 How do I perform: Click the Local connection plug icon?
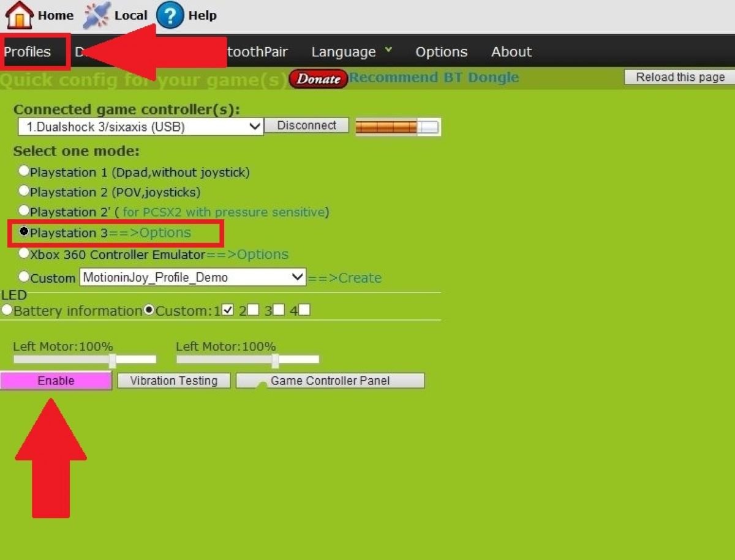[x=97, y=15]
